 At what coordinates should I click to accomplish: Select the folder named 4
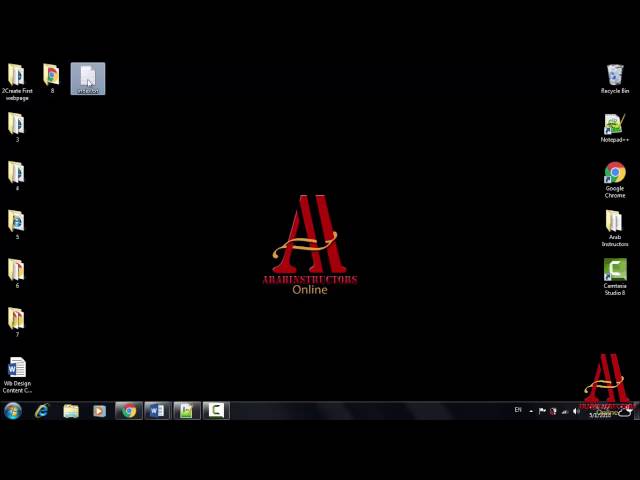(x=17, y=176)
